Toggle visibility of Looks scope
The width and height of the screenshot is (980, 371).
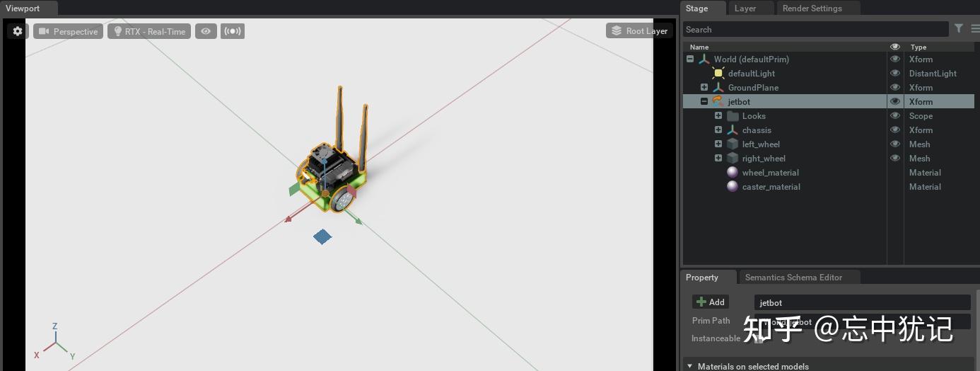(895, 116)
